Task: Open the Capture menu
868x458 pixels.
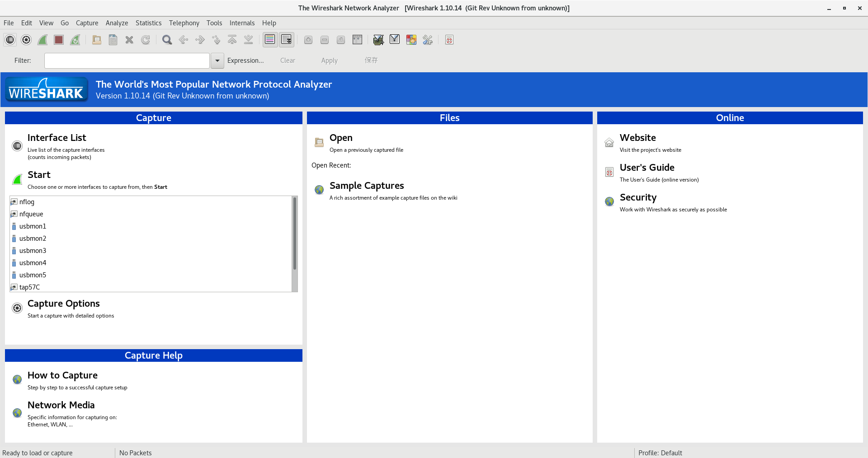Action: click(x=87, y=23)
